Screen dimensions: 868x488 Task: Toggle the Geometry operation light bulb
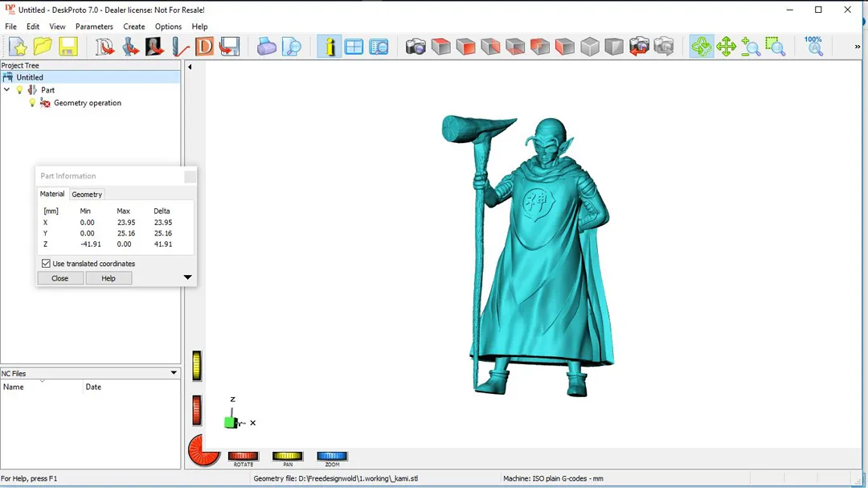pyautogui.click(x=32, y=102)
